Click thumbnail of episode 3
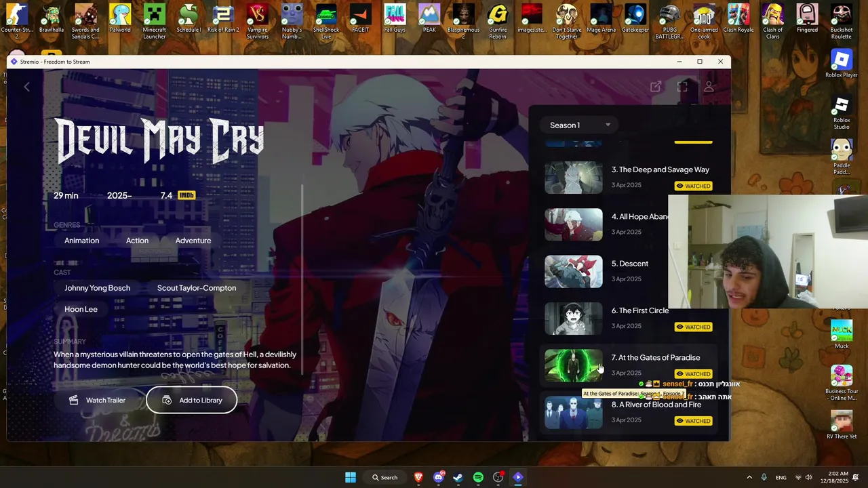This screenshot has width=868, height=488. coord(573,178)
